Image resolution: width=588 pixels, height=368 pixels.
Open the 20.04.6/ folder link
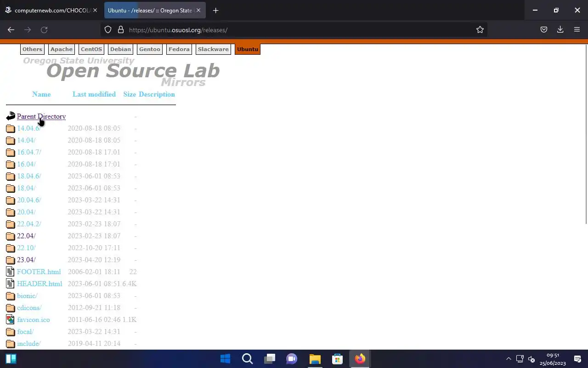(29, 200)
